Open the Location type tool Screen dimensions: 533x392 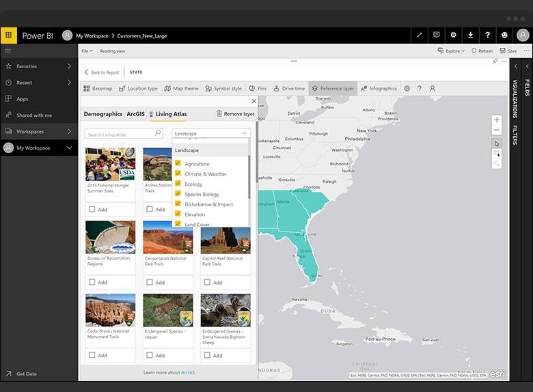pos(138,88)
